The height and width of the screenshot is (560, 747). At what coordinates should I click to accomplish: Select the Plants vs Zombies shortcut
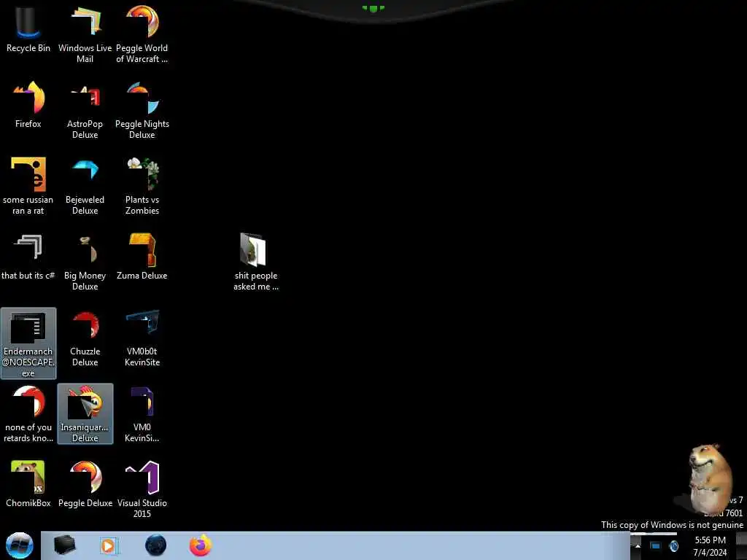point(142,186)
